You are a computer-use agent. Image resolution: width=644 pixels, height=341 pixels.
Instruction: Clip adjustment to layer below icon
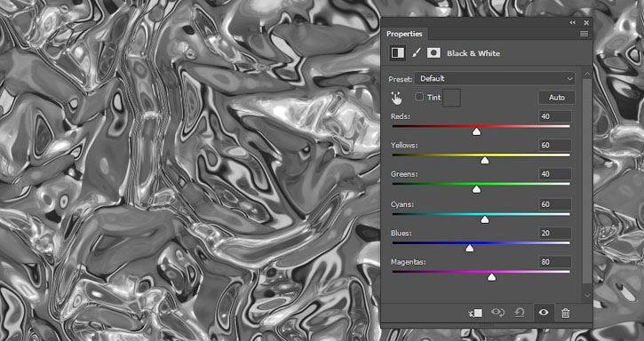click(x=476, y=313)
